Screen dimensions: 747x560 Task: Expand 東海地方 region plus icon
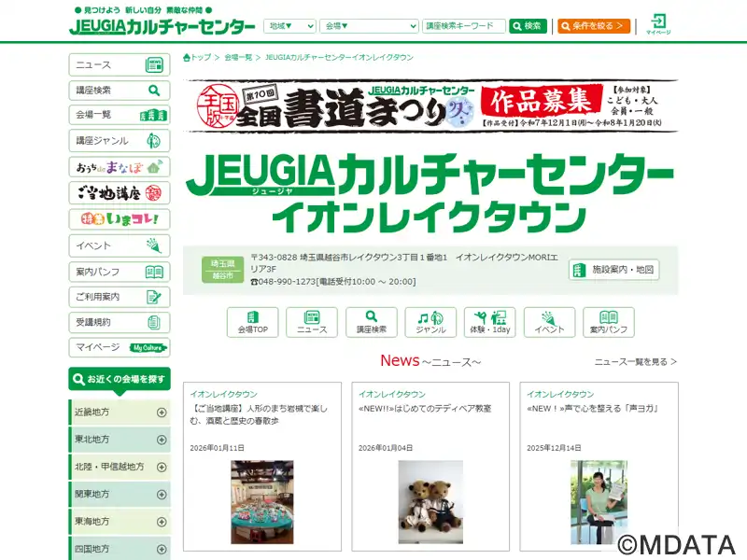tap(162, 522)
